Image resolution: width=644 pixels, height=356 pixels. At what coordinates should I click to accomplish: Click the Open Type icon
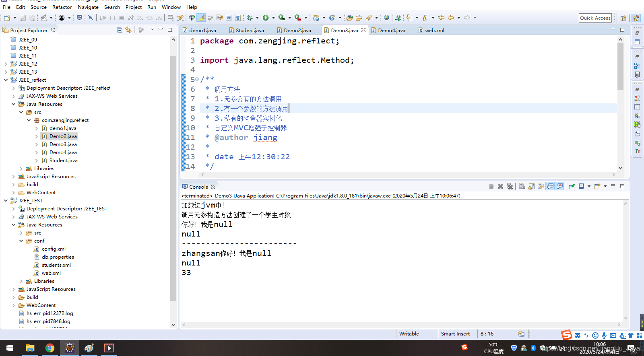pyautogui.click(x=350, y=18)
